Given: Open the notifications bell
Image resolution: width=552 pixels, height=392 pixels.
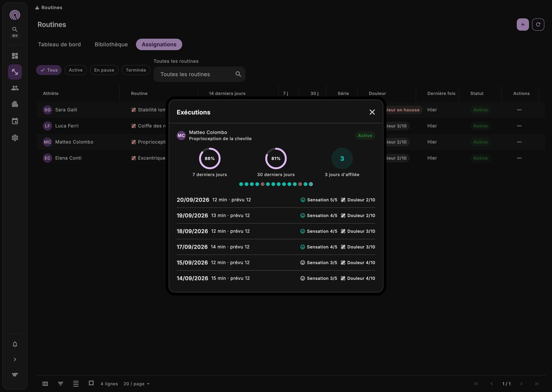Looking at the screenshot, I should [15, 344].
